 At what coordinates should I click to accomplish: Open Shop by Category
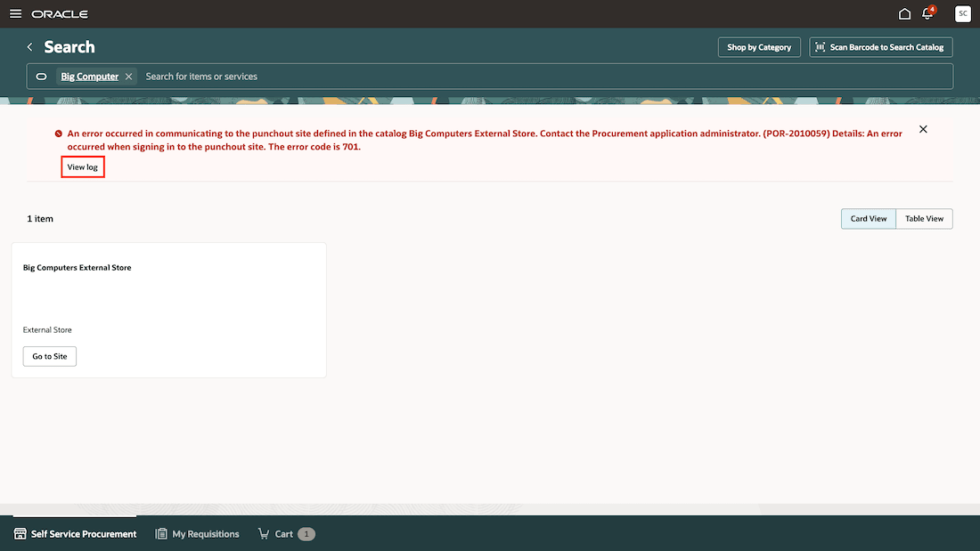click(759, 47)
